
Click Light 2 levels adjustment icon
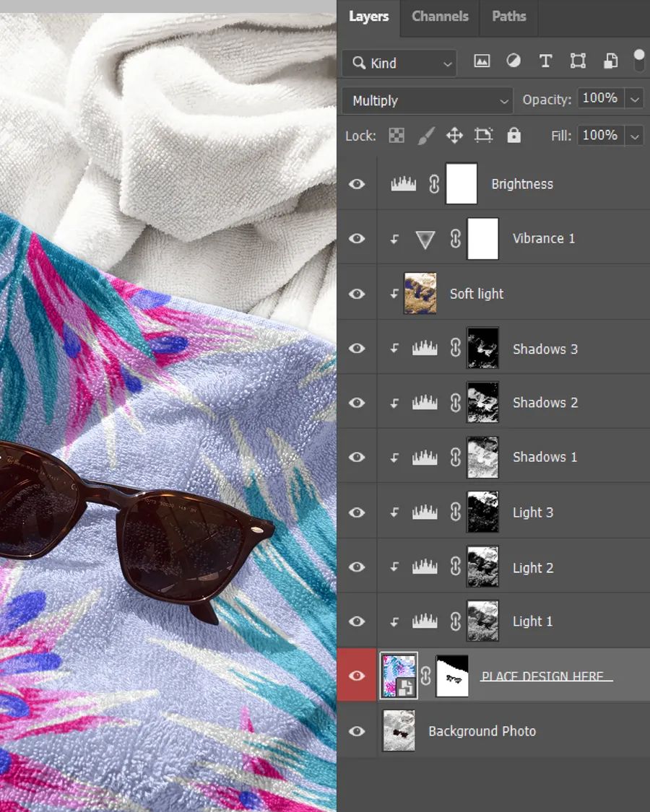click(425, 567)
